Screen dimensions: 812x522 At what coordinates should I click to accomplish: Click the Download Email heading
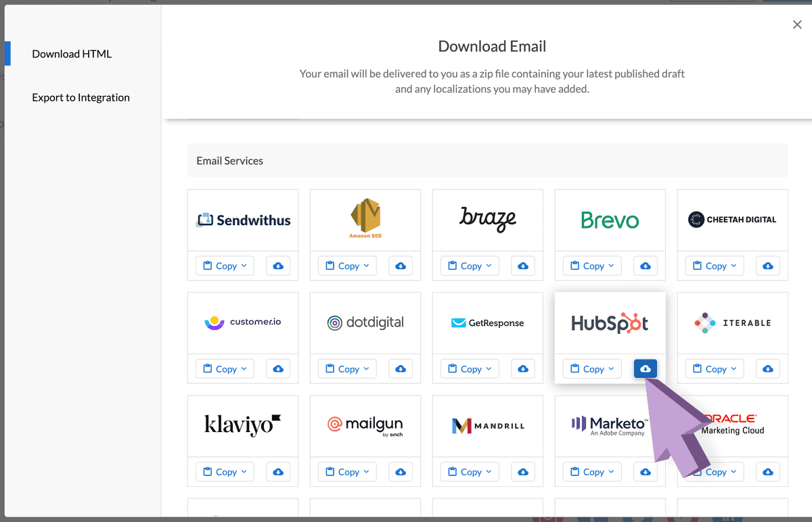coord(492,47)
